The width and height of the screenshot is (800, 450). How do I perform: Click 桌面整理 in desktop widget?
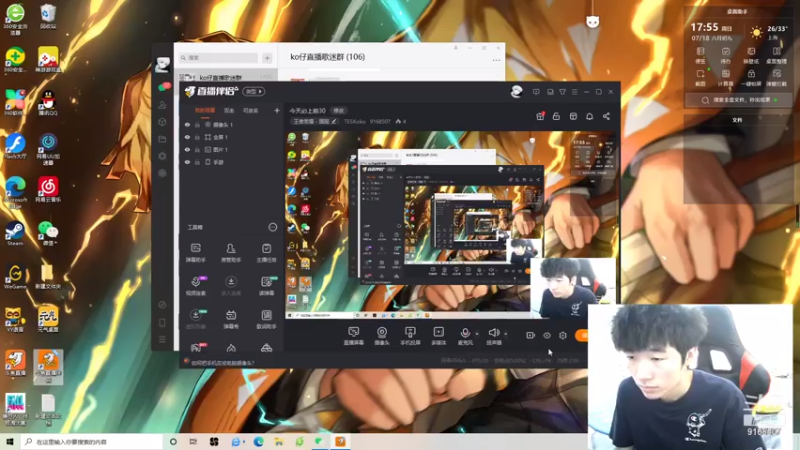(x=776, y=55)
